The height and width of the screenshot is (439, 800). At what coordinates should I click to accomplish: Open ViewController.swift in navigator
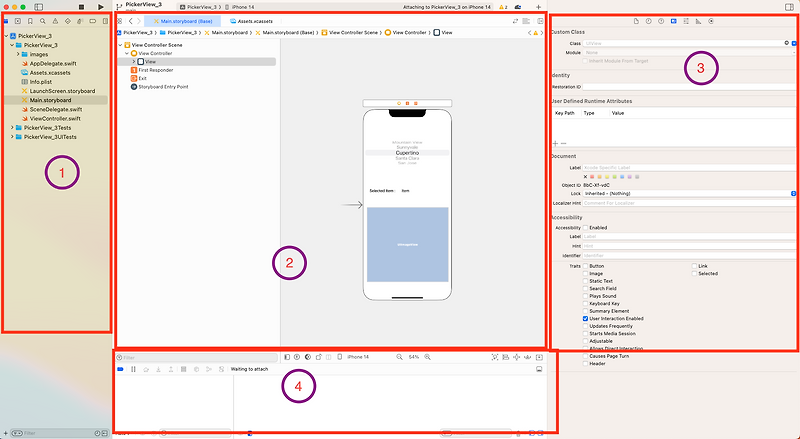(55, 118)
